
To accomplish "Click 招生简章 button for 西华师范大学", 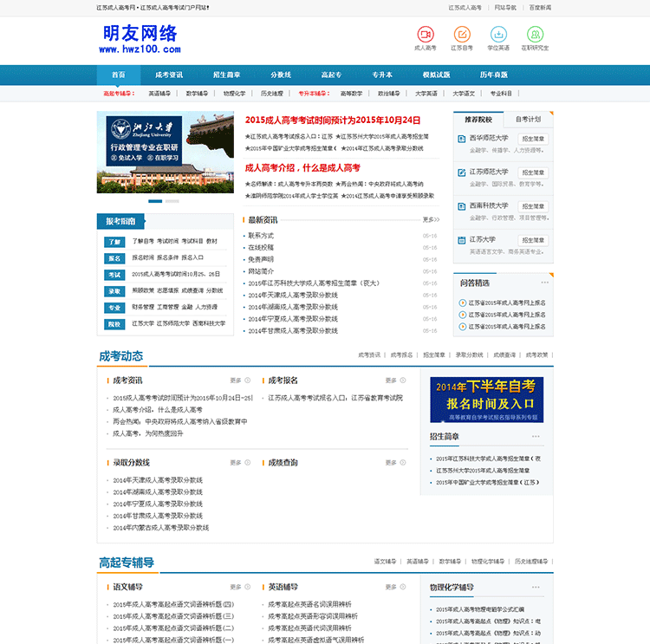I will 533,139.
